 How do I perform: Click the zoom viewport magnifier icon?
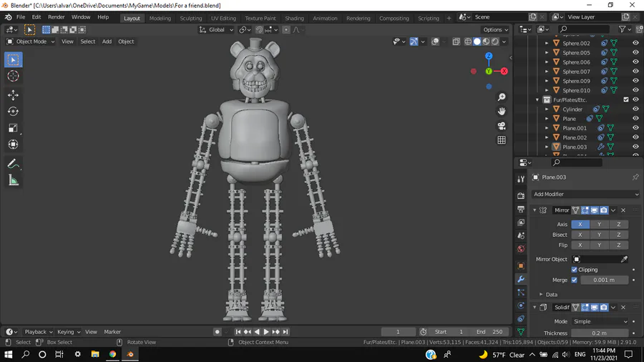tap(502, 97)
